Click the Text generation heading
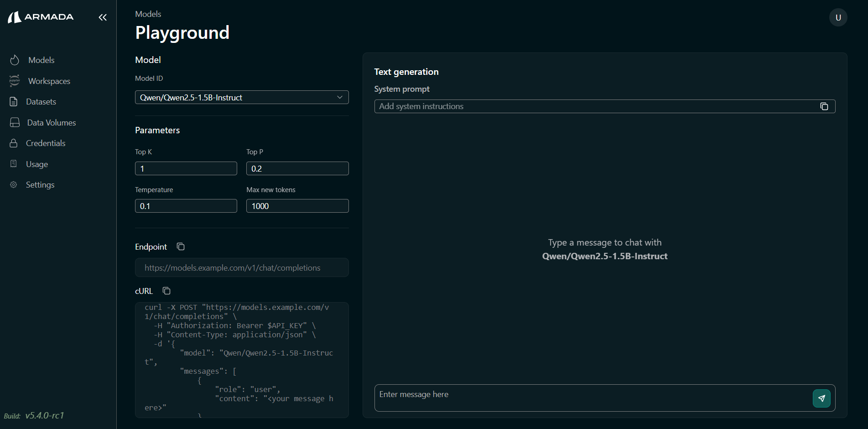The width and height of the screenshot is (868, 429). pos(406,72)
